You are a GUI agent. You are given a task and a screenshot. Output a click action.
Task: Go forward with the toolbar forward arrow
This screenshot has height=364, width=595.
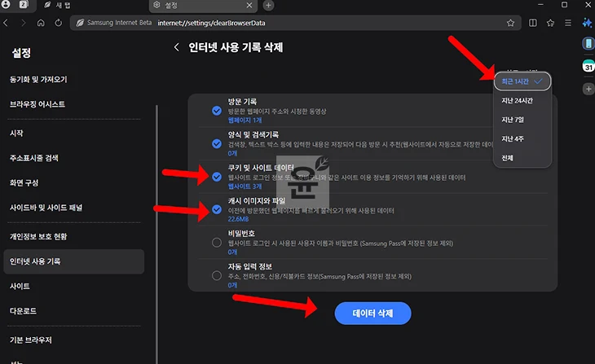(23, 23)
